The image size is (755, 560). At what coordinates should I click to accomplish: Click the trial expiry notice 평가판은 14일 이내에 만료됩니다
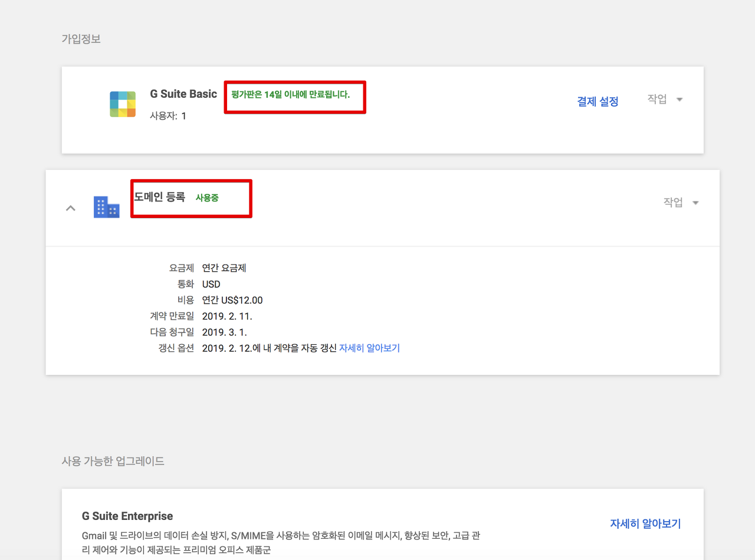click(290, 94)
